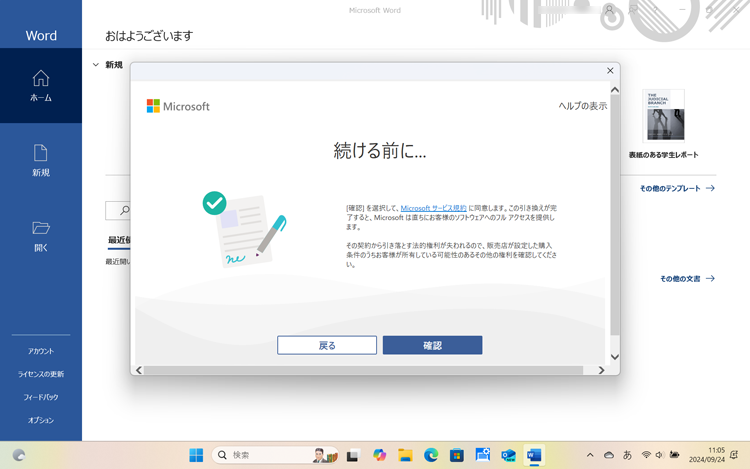The height and width of the screenshot is (469, 750).
Task: Close the license agreement dialog
Action: (610, 71)
